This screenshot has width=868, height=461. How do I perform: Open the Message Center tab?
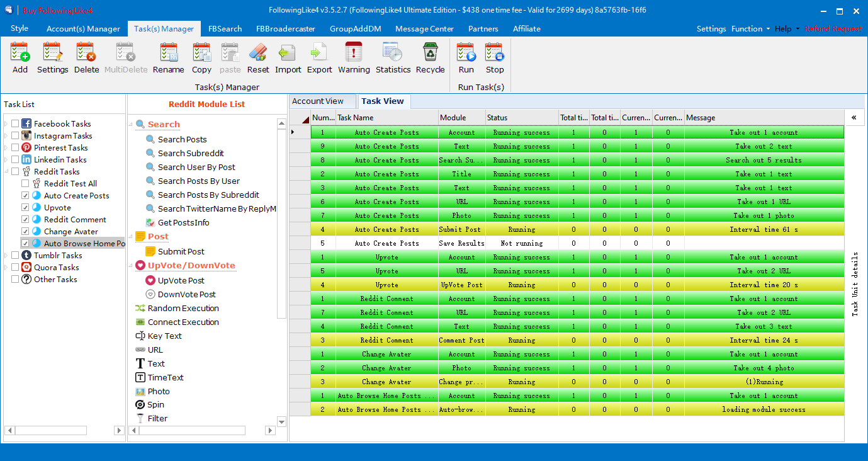pyautogui.click(x=424, y=29)
